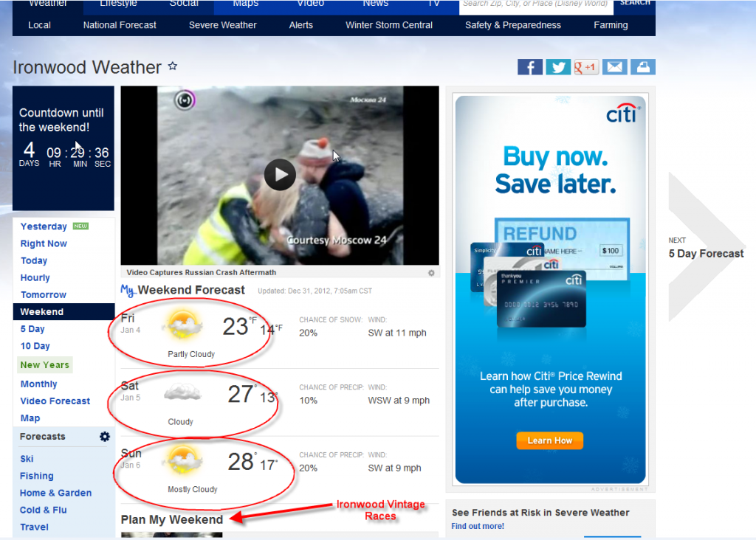Favorite Ironwood Weather with star icon

pyautogui.click(x=173, y=66)
